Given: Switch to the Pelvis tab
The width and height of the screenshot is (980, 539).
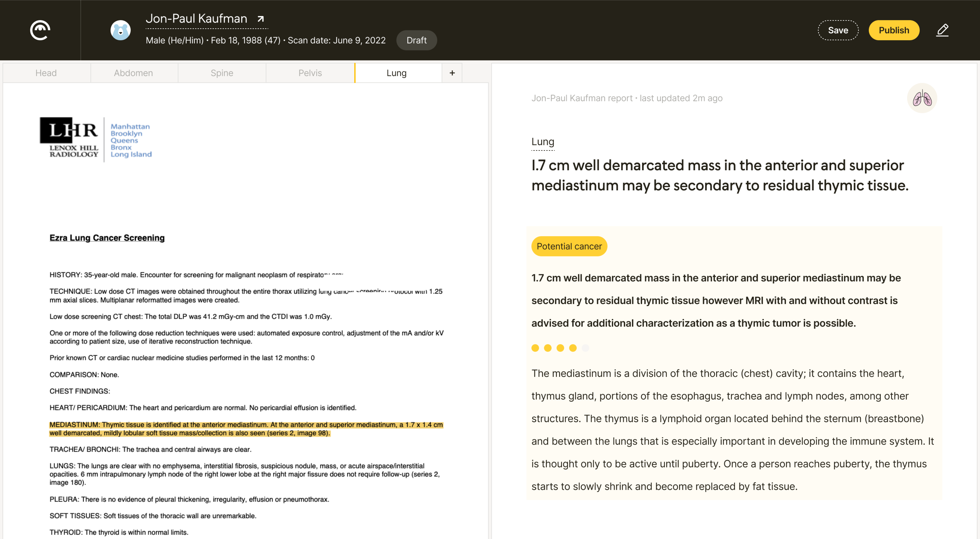Looking at the screenshot, I should click(310, 73).
